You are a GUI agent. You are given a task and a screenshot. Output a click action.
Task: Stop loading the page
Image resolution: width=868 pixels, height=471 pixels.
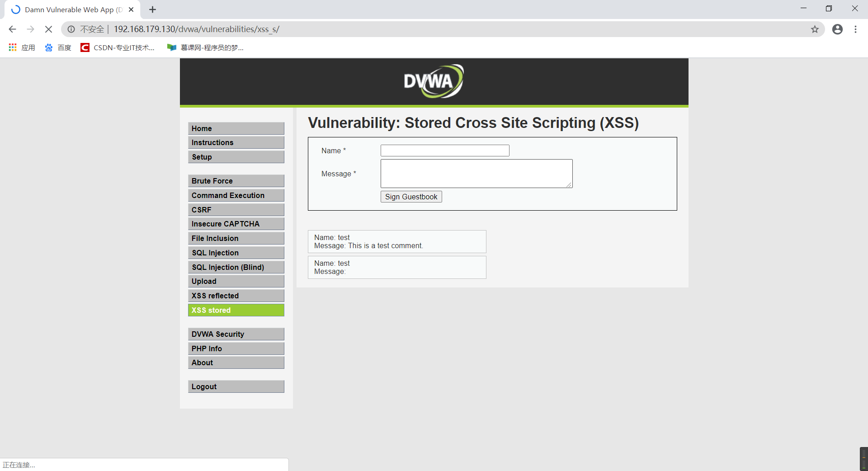[x=48, y=29]
